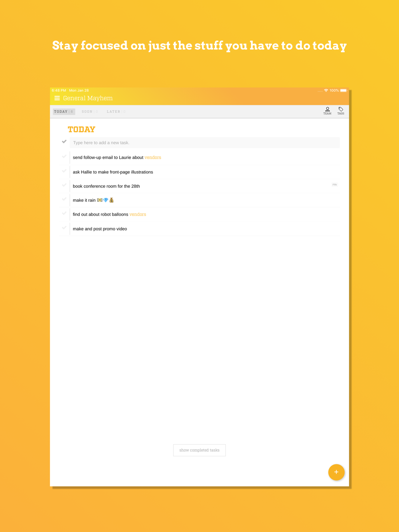
Task: Click the Wi-Fi status icon
Action: pos(326,91)
